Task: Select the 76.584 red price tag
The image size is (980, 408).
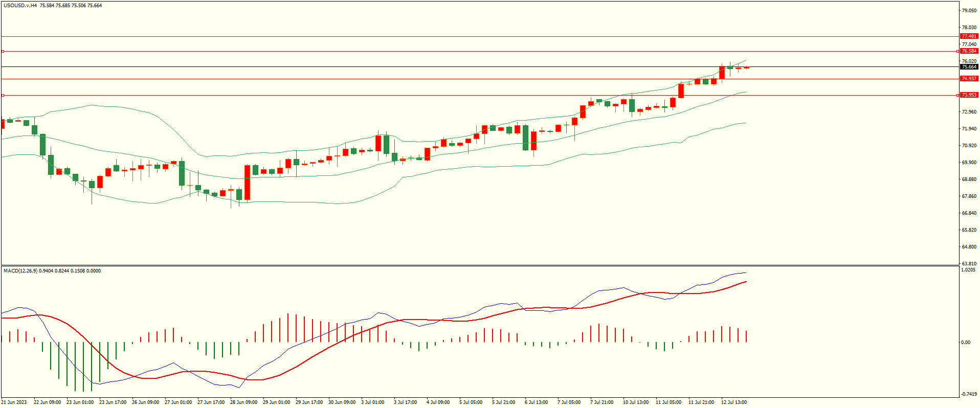Action: [x=969, y=51]
